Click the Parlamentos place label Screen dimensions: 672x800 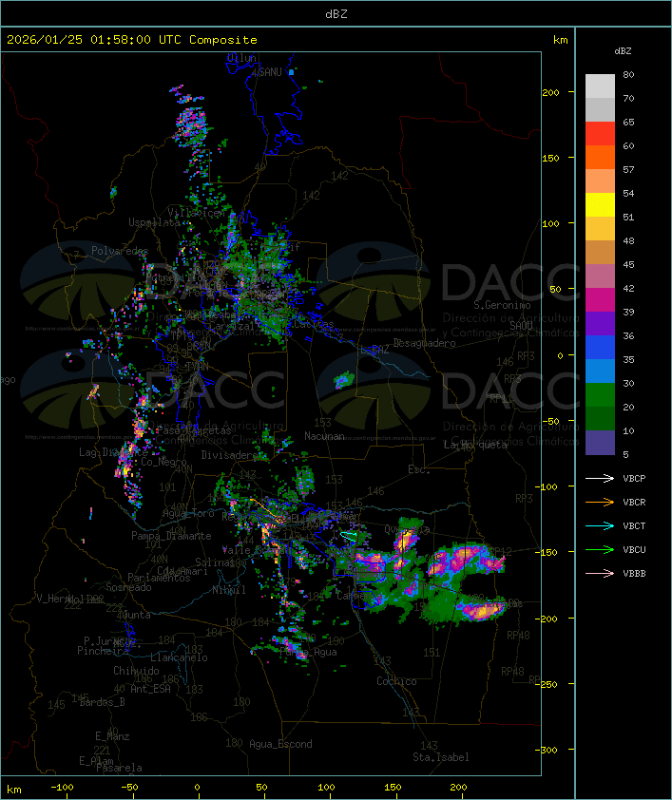pyautogui.click(x=159, y=578)
